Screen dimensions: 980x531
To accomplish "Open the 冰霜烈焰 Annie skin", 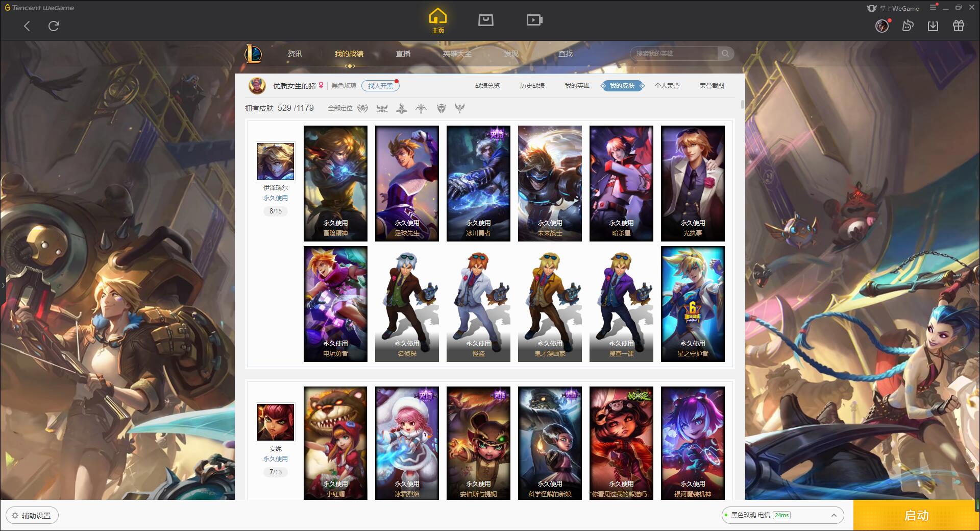I will point(407,443).
